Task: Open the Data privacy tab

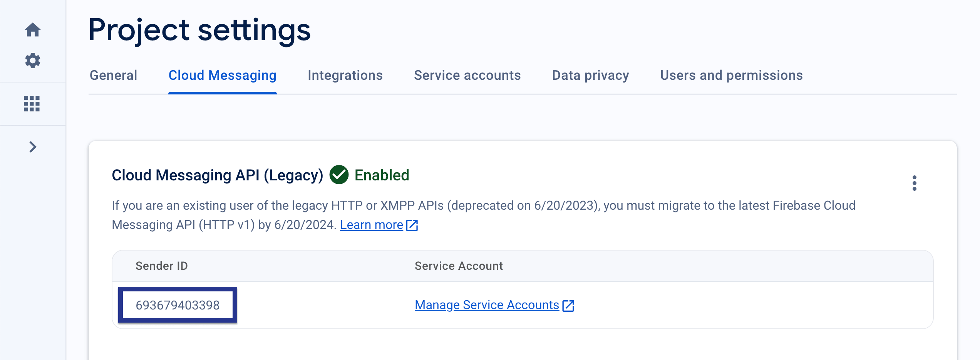Action: click(590, 76)
